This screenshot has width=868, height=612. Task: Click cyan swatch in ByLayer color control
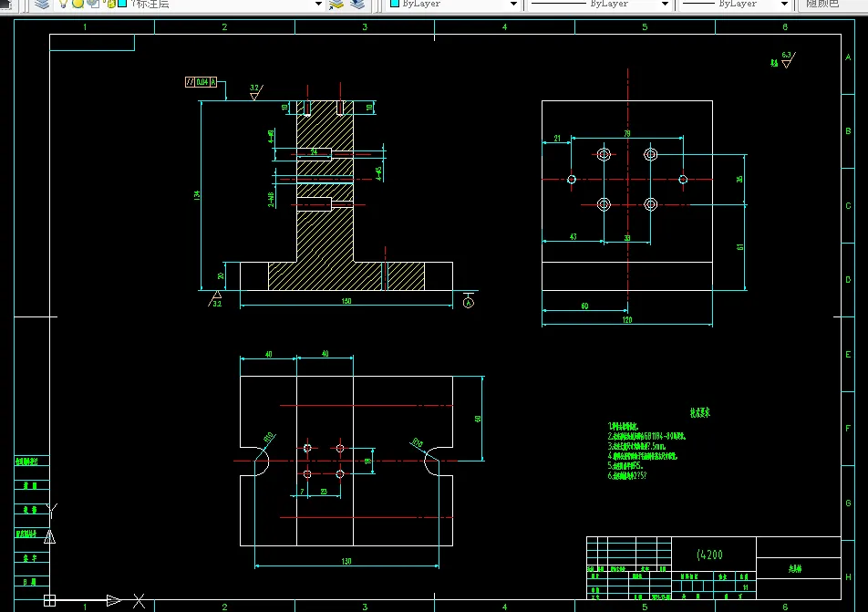(x=395, y=4)
